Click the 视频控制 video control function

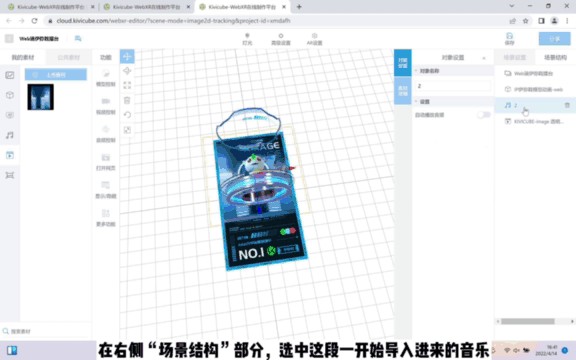pyautogui.click(x=106, y=106)
